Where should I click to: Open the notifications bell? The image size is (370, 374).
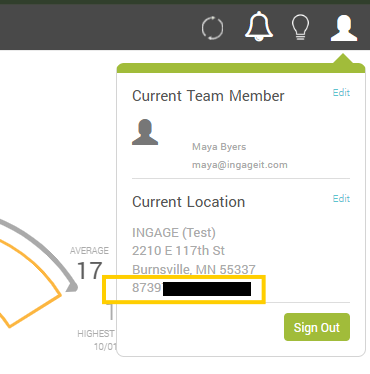[x=259, y=26]
